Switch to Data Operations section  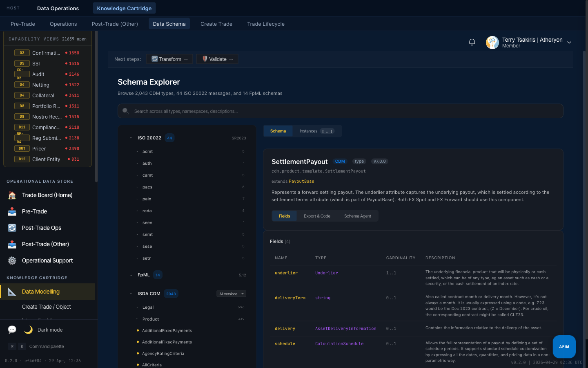(58, 8)
